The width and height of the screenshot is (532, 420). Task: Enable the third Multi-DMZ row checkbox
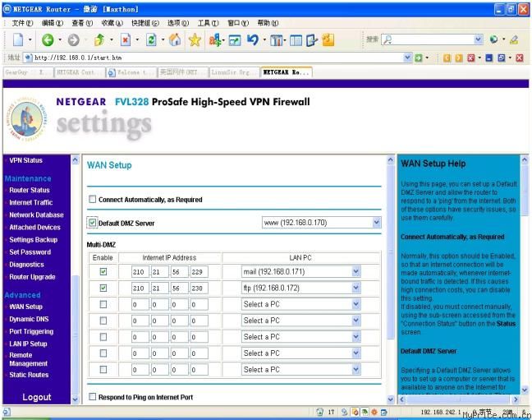(x=103, y=304)
